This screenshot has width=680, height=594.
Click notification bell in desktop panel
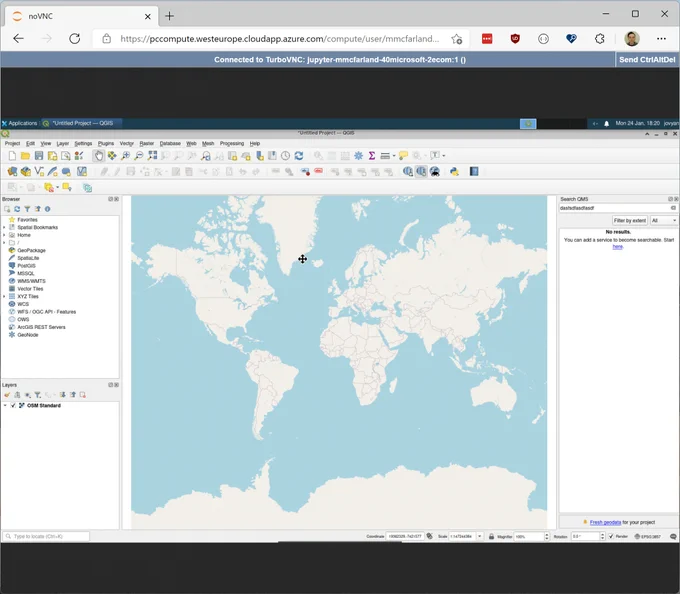tap(607, 124)
